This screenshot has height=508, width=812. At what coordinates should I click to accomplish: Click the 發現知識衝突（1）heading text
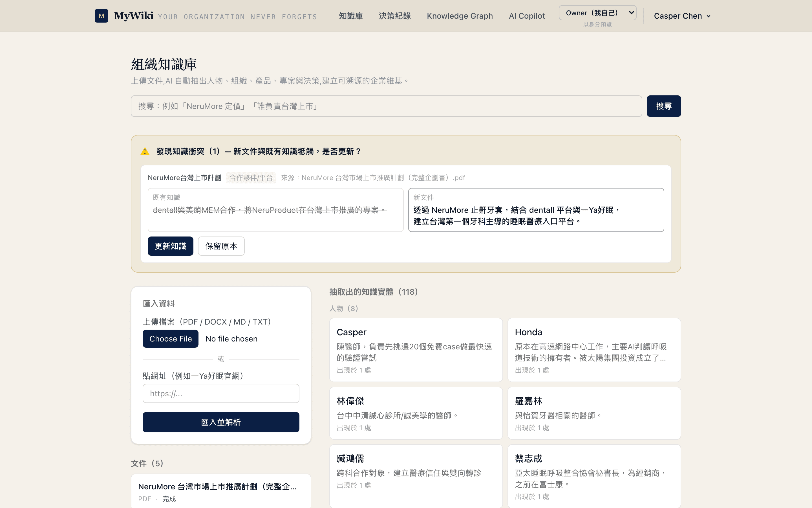pos(259,152)
